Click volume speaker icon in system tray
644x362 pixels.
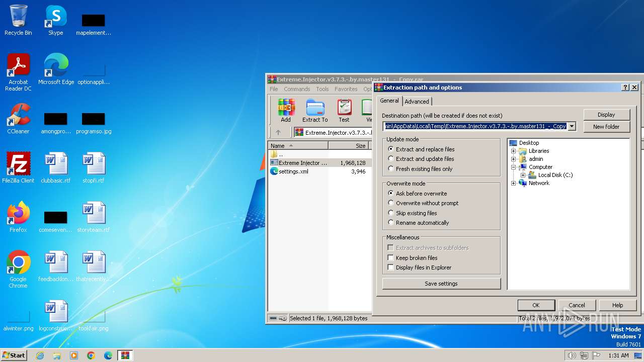tap(572, 355)
